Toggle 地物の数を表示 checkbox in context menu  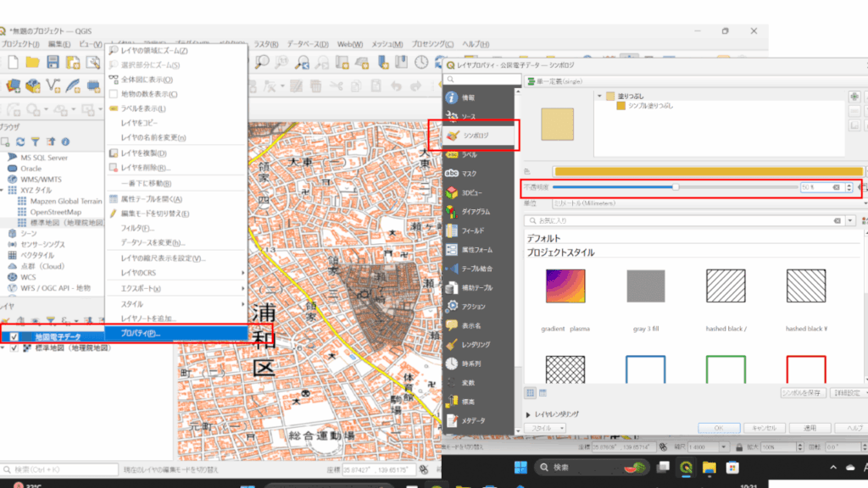[114, 94]
